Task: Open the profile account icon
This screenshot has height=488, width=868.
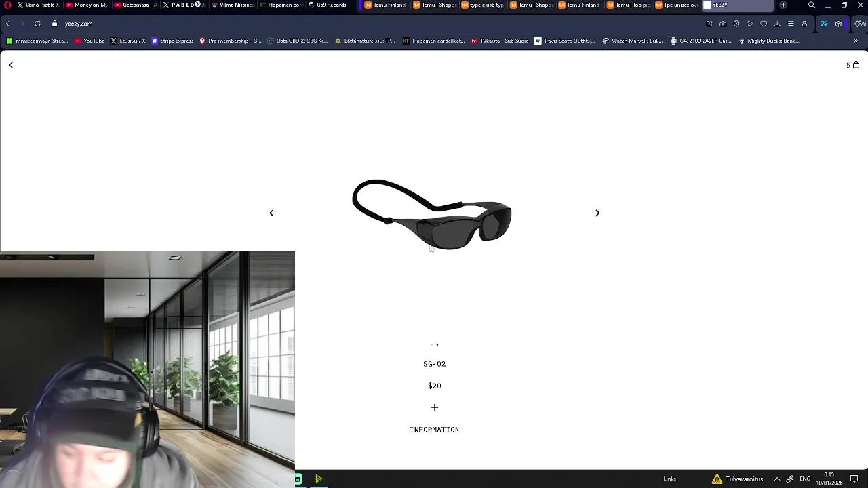Action: click(x=804, y=24)
